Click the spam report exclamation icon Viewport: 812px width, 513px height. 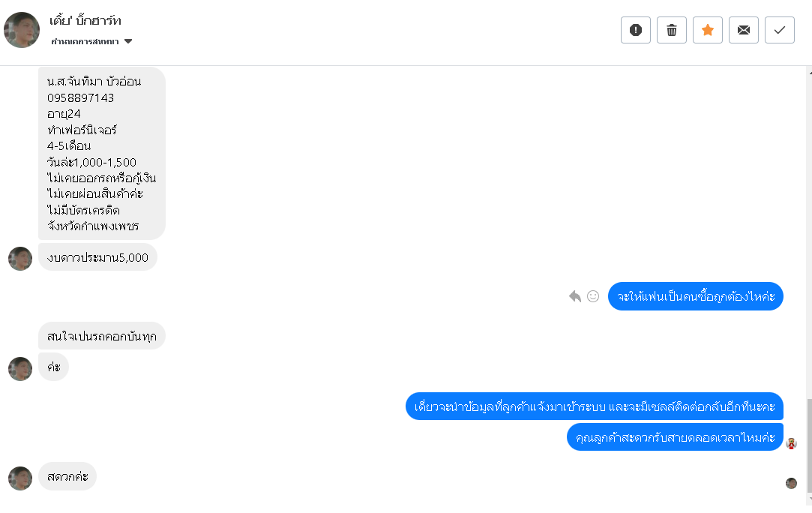point(636,30)
